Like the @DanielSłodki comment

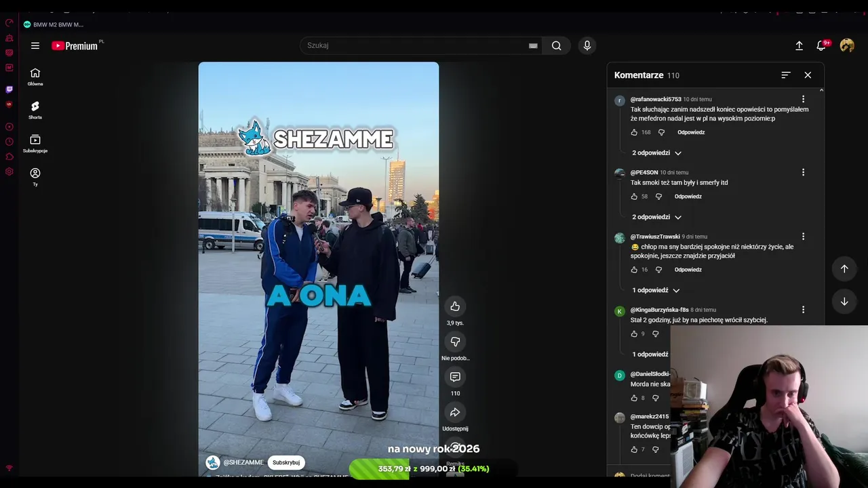pos(634,398)
